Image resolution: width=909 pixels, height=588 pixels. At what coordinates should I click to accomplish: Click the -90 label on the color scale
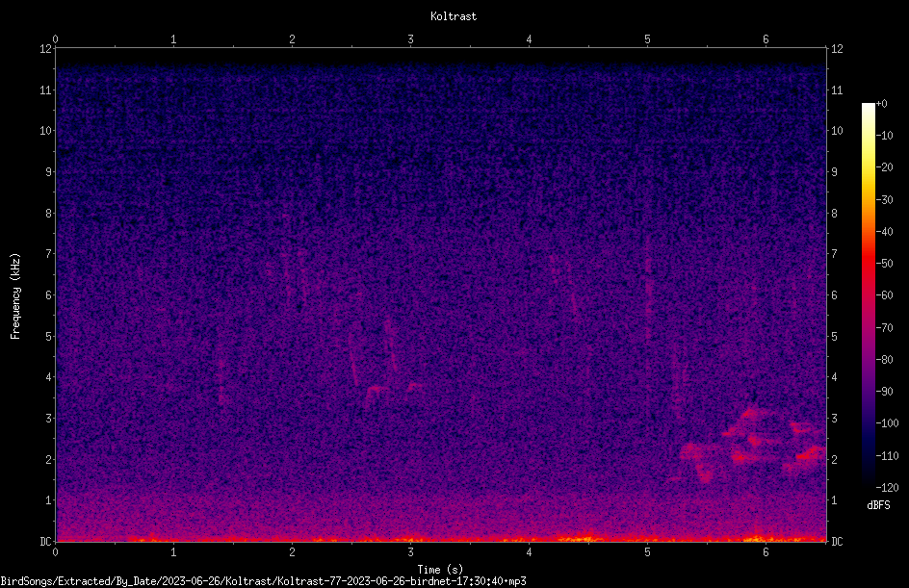[x=884, y=392]
